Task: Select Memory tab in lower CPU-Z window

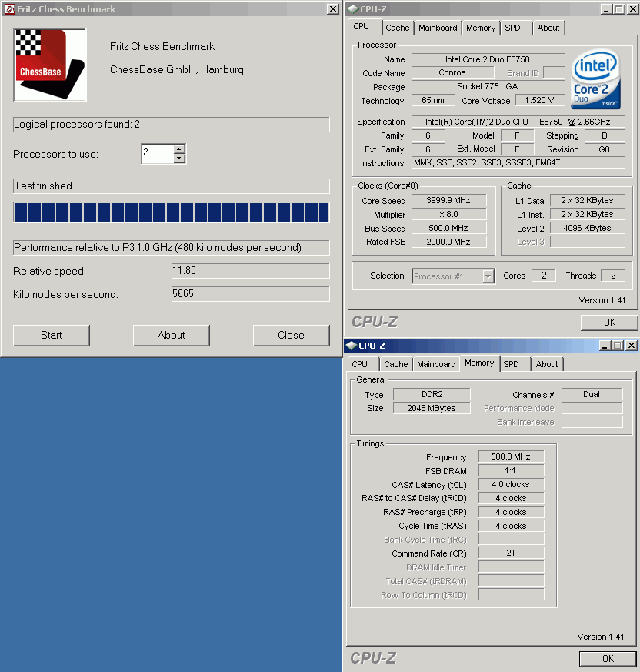Action: (479, 363)
